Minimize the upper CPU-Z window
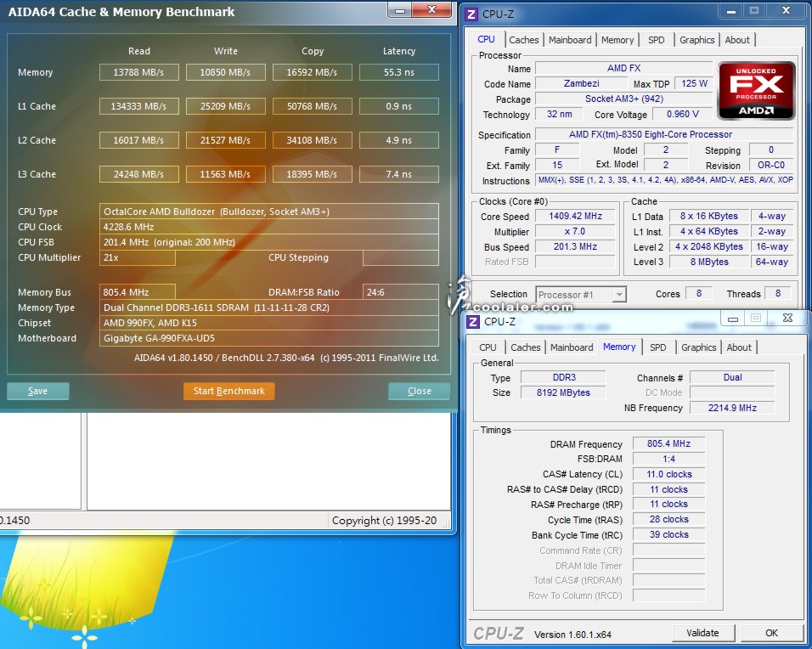This screenshot has width=812, height=649. tap(730, 11)
